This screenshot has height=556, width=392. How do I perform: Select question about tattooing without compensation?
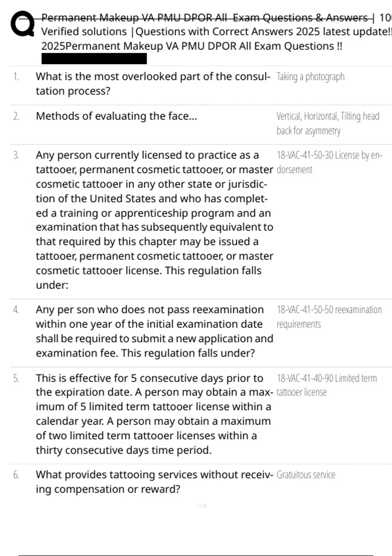point(154,482)
